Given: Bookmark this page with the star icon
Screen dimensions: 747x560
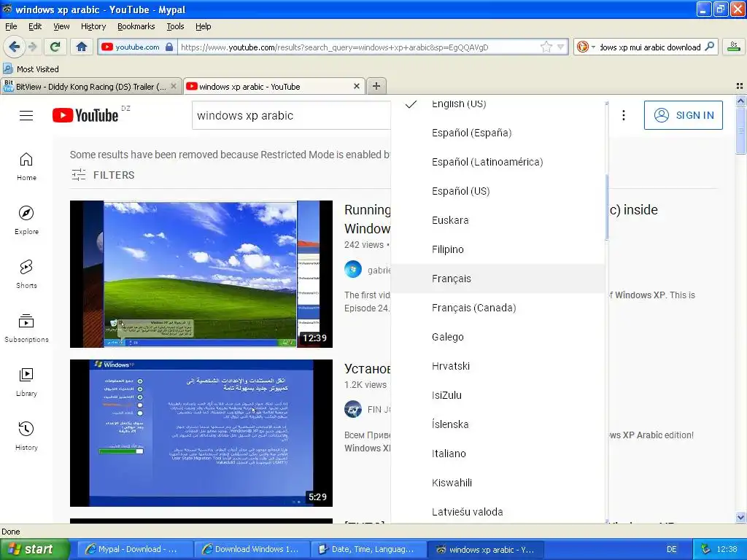Looking at the screenshot, I should pyautogui.click(x=546, y=47).
